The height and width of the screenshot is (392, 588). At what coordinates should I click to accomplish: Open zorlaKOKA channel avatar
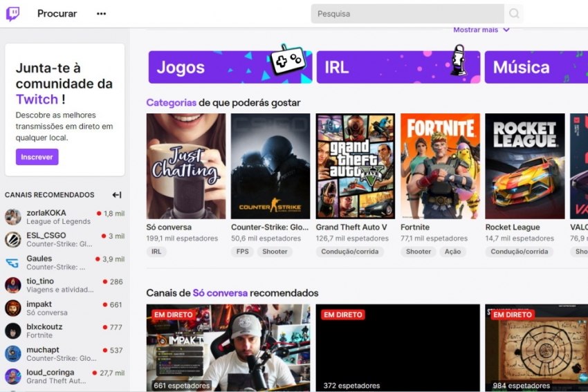[12, 217]
